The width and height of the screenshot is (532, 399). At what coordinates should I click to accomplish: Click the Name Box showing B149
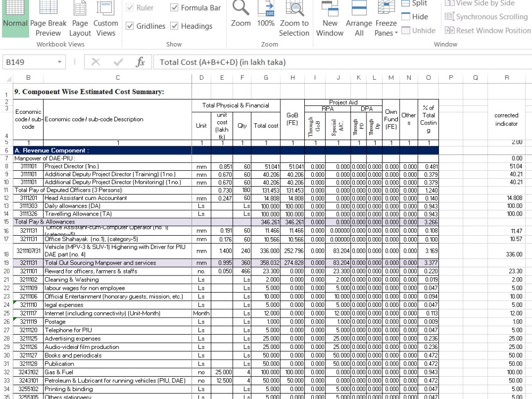coord(29,62)
